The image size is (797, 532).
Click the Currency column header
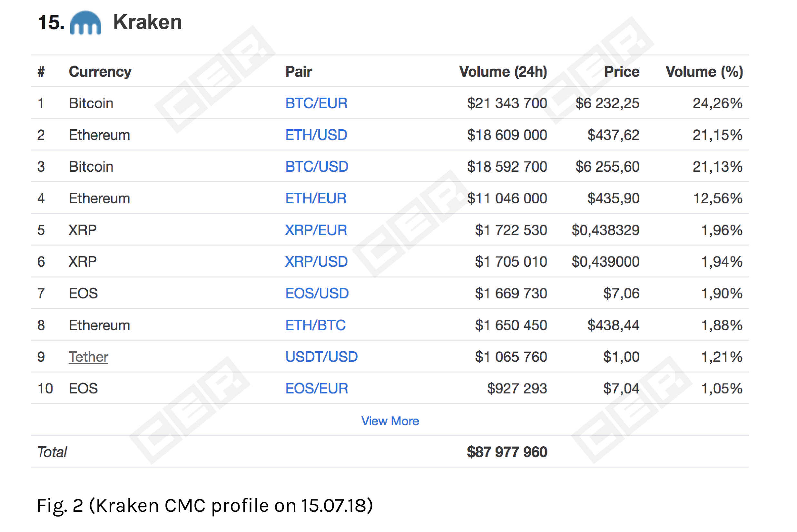tap(100, 72)
